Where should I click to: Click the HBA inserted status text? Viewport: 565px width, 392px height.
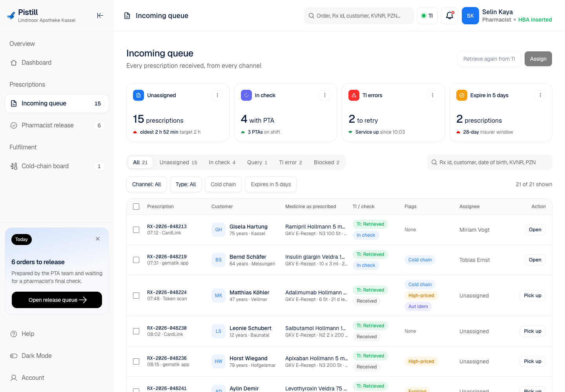(535, 20)
